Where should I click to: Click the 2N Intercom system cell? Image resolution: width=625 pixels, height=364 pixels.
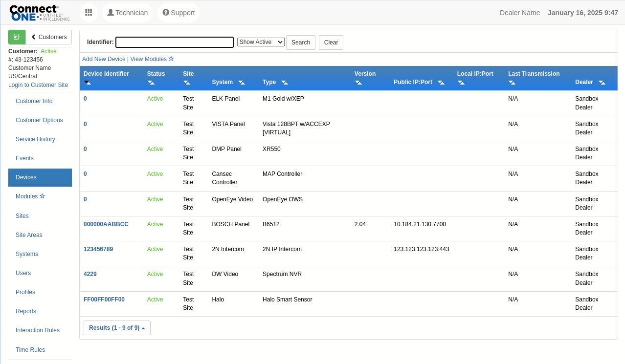click(x=227, y=249)
